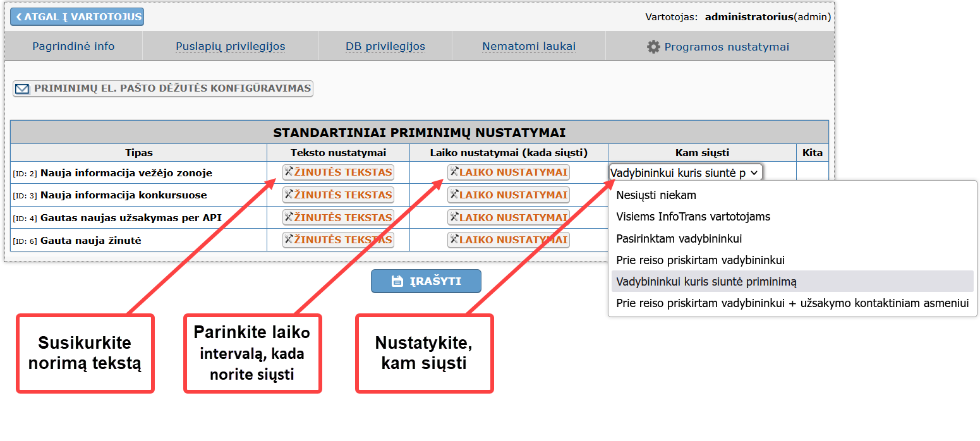Click the administratorius user name
Screen dimensions: 980x441
coord(749,17)
